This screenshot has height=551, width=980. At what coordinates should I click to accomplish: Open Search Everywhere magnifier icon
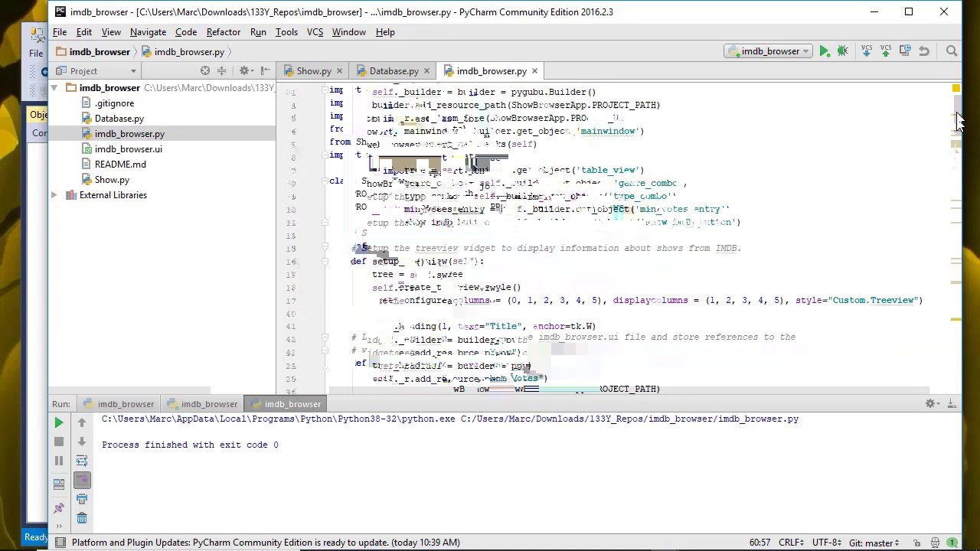point(952,51)
